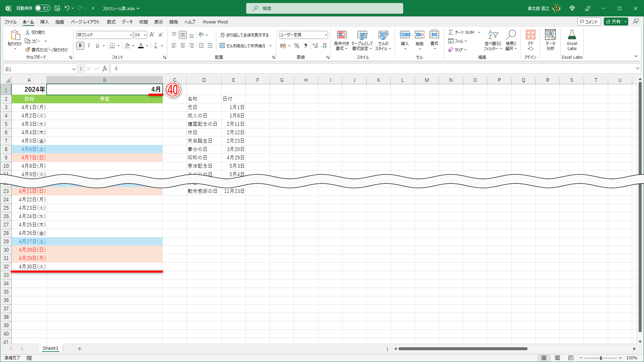Click the コメント (Comments) button

tap(589, 21)
